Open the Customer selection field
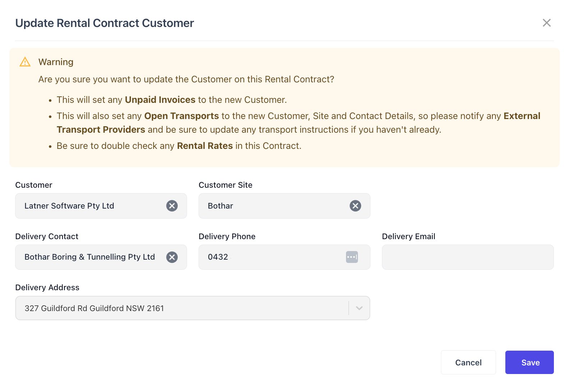The height and width of the screenshot is (392, 569). [x=90, y=206]
